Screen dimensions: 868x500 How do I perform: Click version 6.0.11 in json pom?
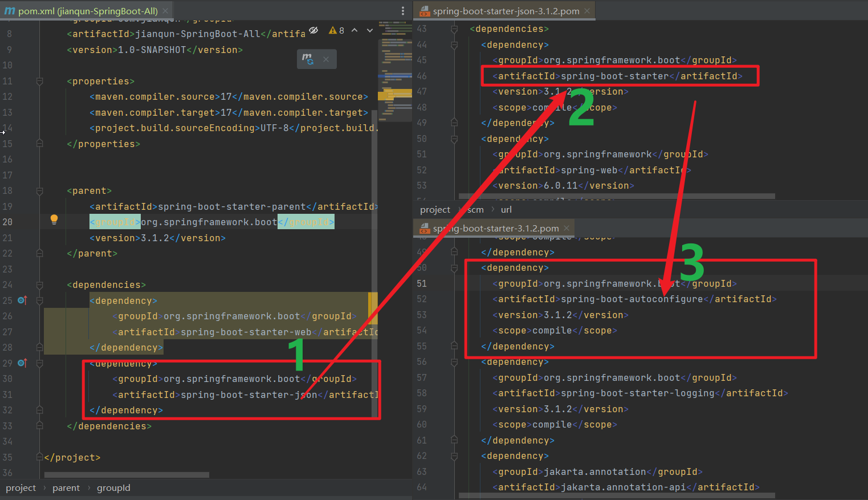[563, 185]
